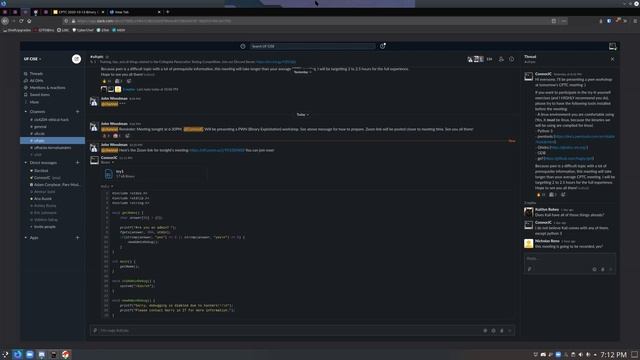Select the highlighted ufsit channel

point(52,140)
